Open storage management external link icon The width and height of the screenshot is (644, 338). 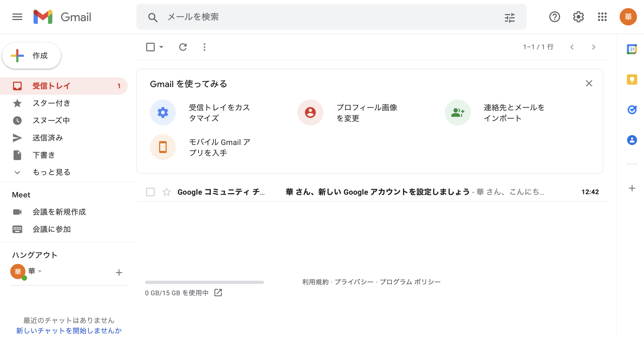pos(218,293)
